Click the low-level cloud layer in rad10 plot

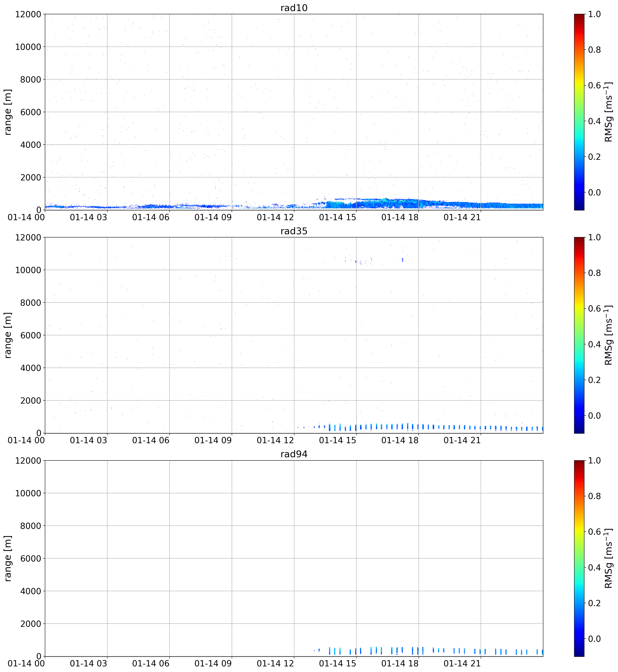435,204
